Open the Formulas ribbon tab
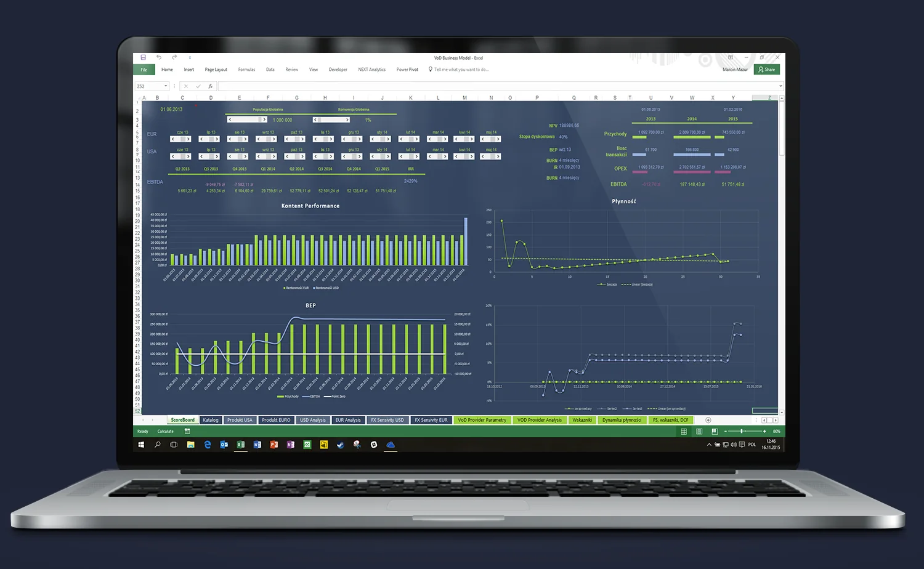This screenshot has height=569, width=924. (x=246, y=70)
